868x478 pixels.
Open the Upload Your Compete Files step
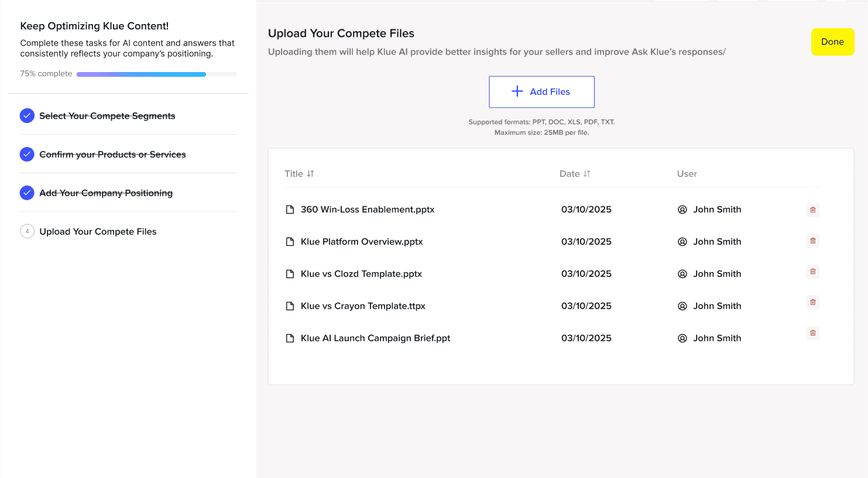coord(98,232)
